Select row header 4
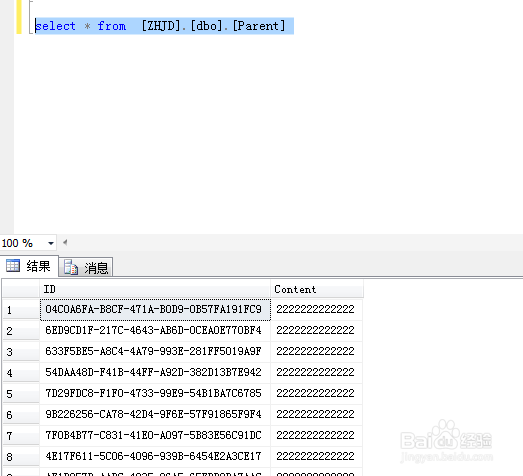The image size is (523, 476). 21,373
